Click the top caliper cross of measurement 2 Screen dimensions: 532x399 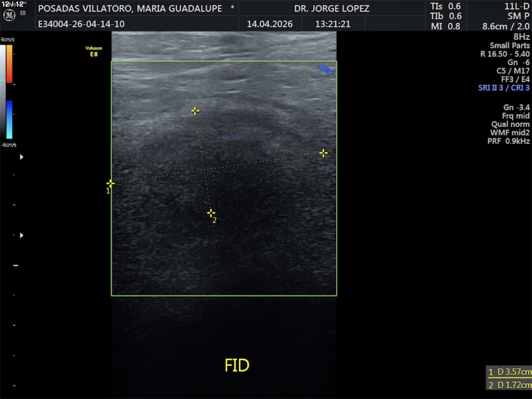[x=195, y=111]
